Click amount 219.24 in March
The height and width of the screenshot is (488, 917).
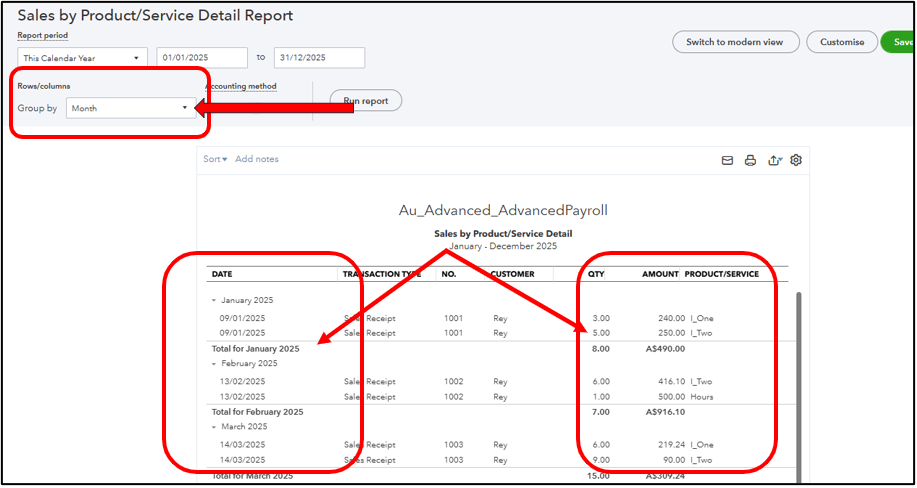(671, 445)
